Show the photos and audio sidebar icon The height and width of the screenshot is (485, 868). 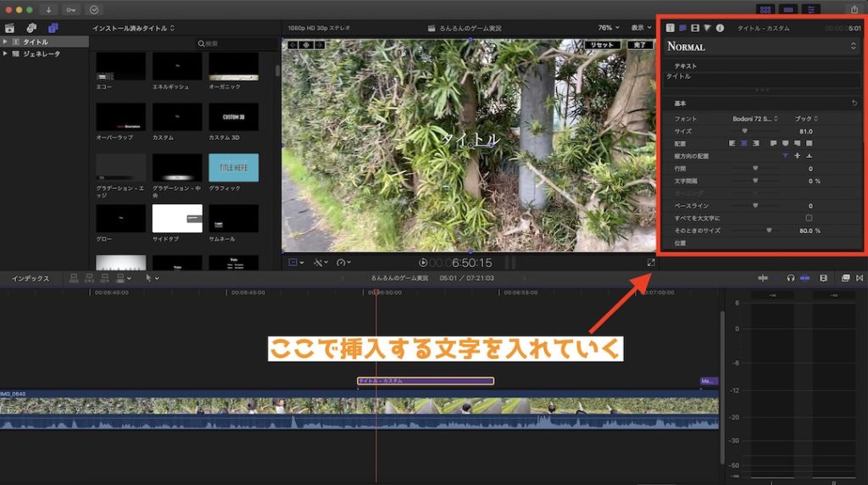31,28
